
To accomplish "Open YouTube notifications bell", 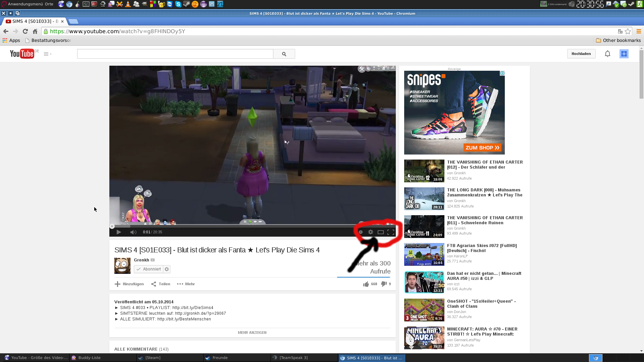I will click(x=607, y=54).
